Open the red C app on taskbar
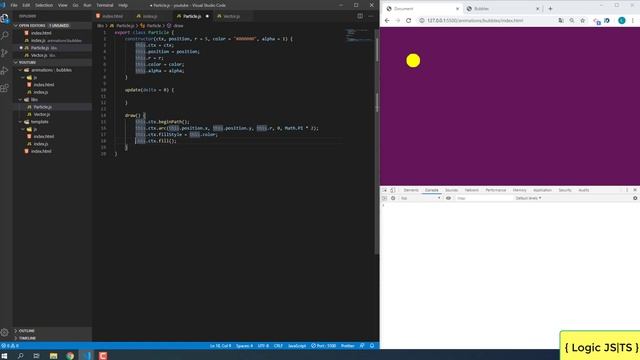 click(103, 356)
